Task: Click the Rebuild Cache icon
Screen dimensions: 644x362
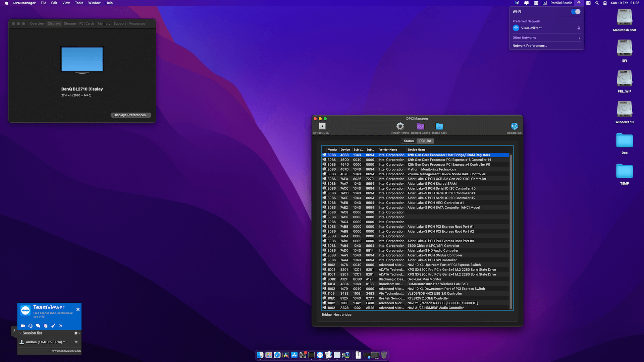Action: (420, 126)
